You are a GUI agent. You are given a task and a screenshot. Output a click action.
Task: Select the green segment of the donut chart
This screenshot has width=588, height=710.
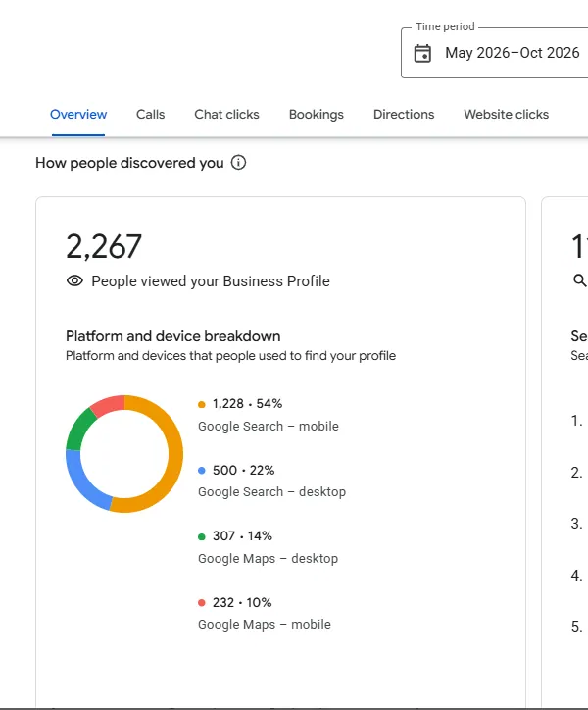coord(77,429)
